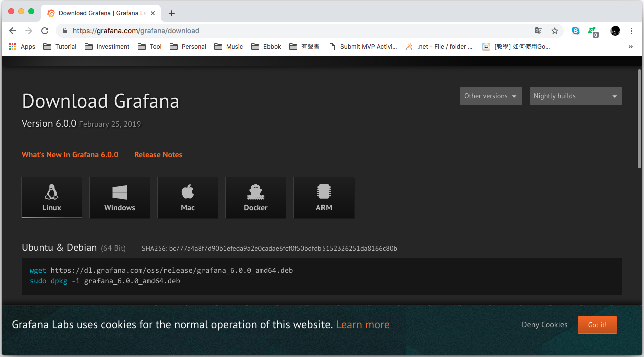This screenshot has width=644, height=357.
Task: Select the Linux platform tab
Action: (x=52, y=198)
